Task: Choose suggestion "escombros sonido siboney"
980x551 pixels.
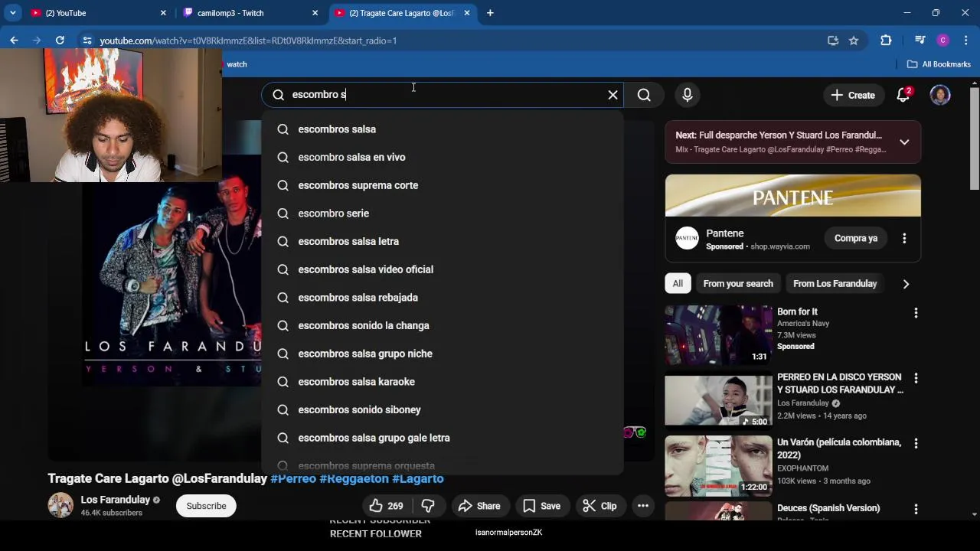Action: 443,409
